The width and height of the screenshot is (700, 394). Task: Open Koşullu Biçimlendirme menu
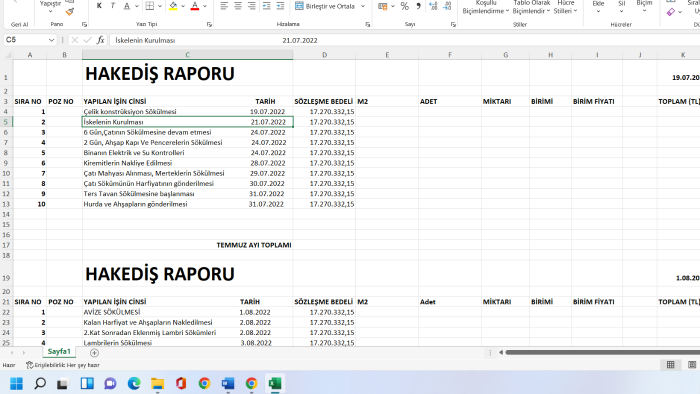click(x=486, y=7)
